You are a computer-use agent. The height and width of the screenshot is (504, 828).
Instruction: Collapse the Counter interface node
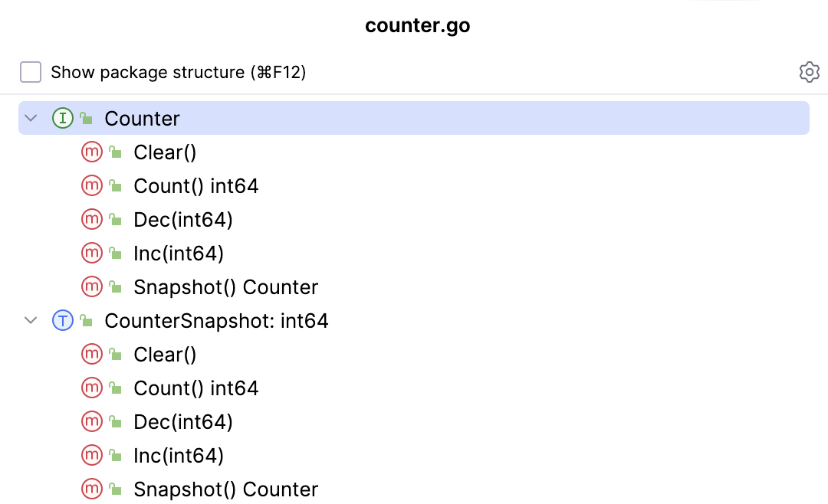click(x=31, y=119)
